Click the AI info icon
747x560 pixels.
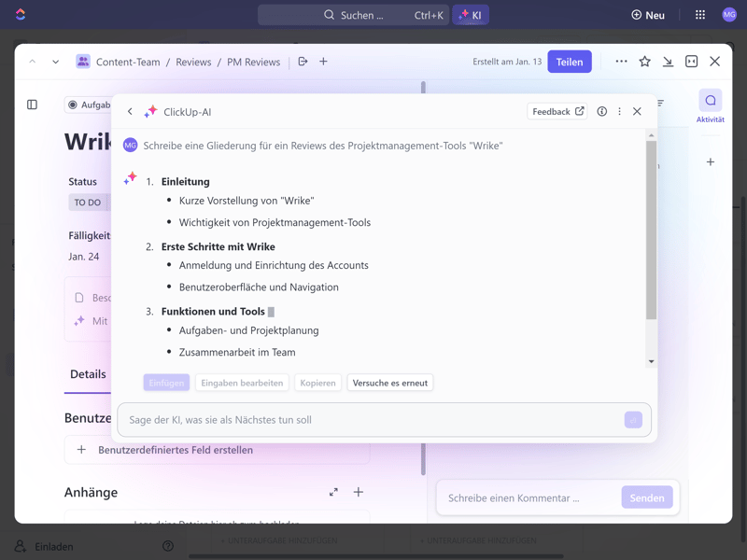602,111
